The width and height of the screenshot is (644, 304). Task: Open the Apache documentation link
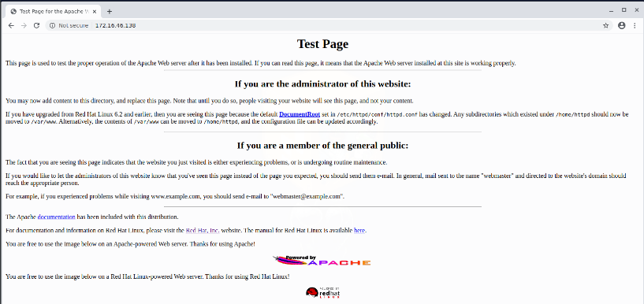(56, 217)
